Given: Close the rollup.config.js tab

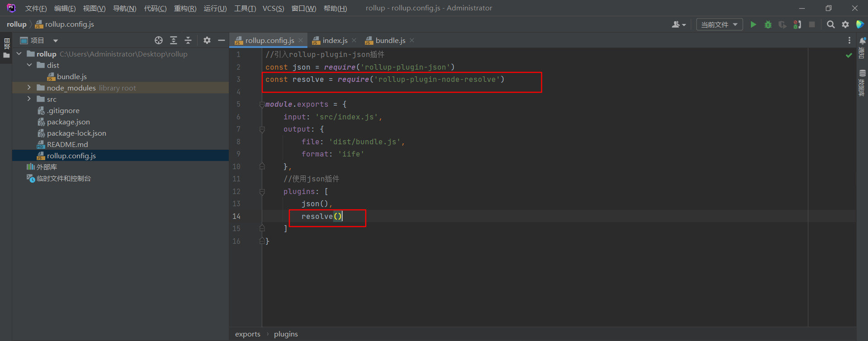Looking at the screenshot, I should tap(301, 40).
